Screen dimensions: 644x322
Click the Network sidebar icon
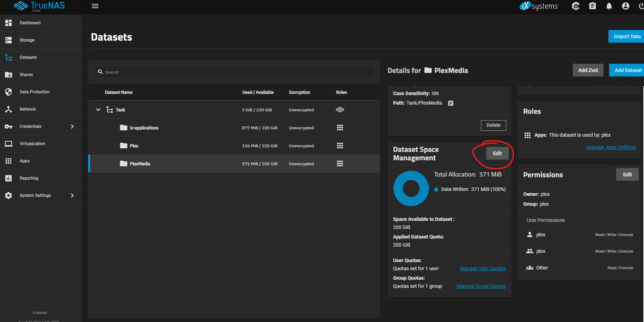(8, 109)
